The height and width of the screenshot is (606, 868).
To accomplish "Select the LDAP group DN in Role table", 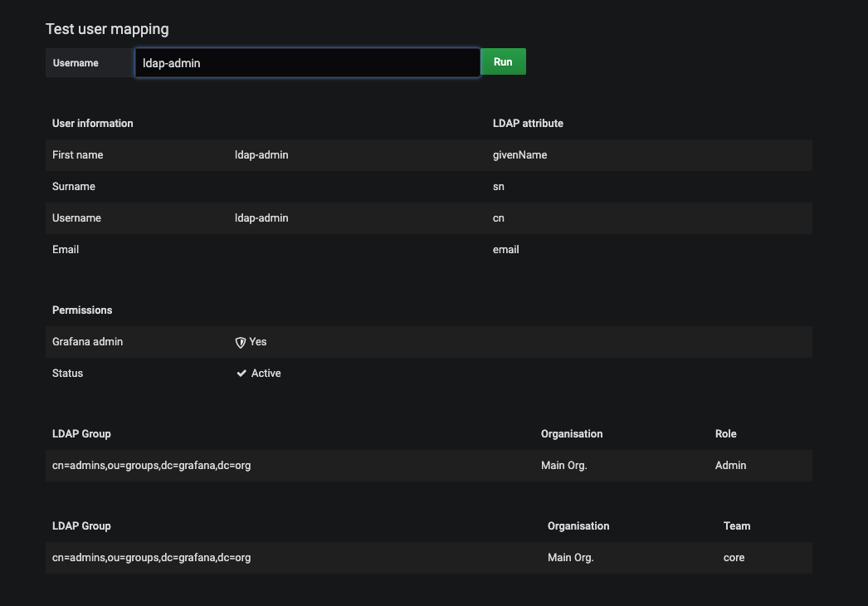I will pos(151,466).
